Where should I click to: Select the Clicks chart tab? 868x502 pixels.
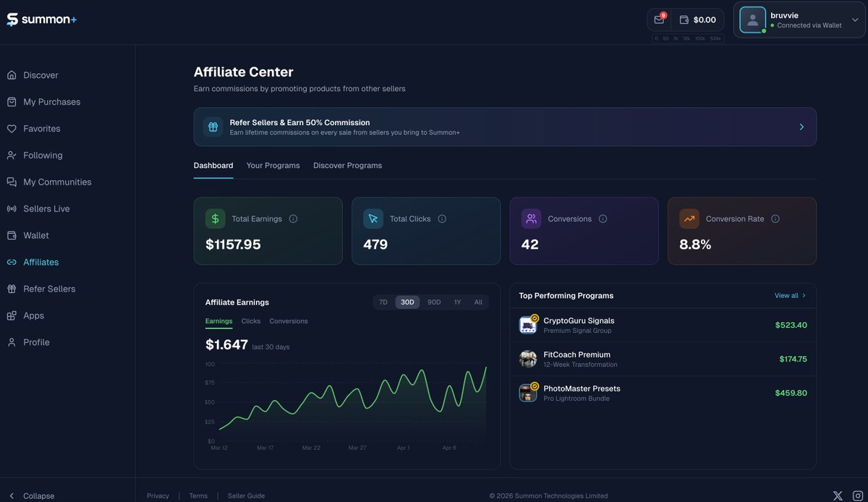tap(251, 321)
